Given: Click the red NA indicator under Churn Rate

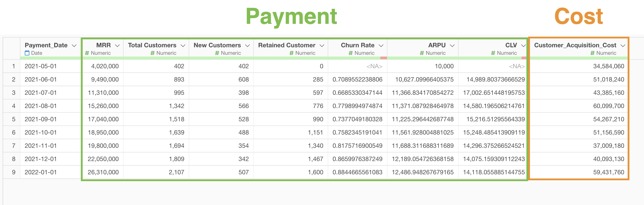Looking at the screenshot, I should point(383,58).
